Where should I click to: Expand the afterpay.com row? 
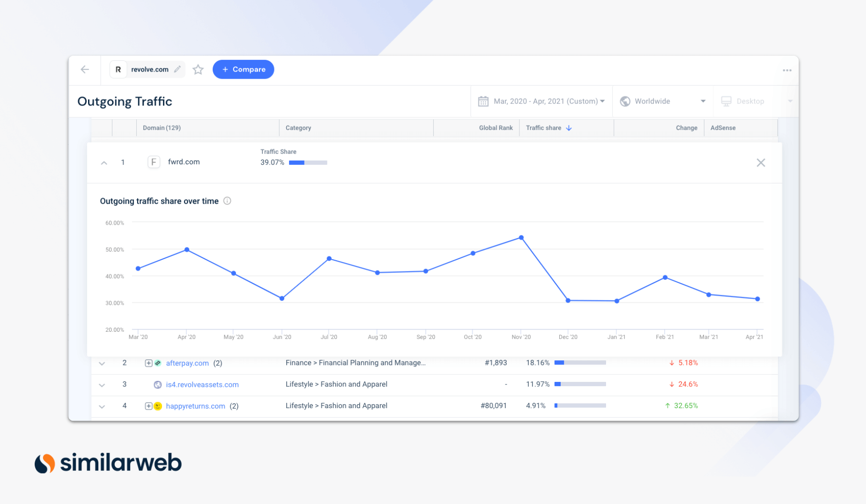[x=102, y=363]
